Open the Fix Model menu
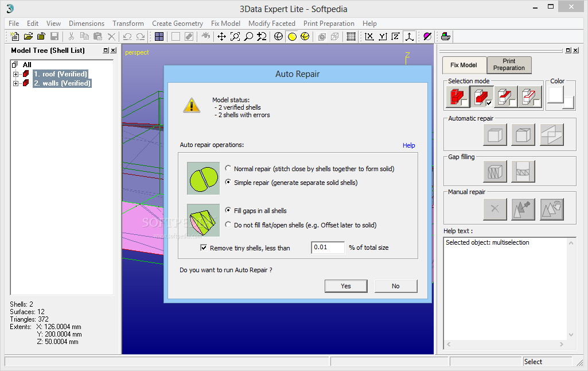Screen dimensions: 588x371 coord(226,24)
